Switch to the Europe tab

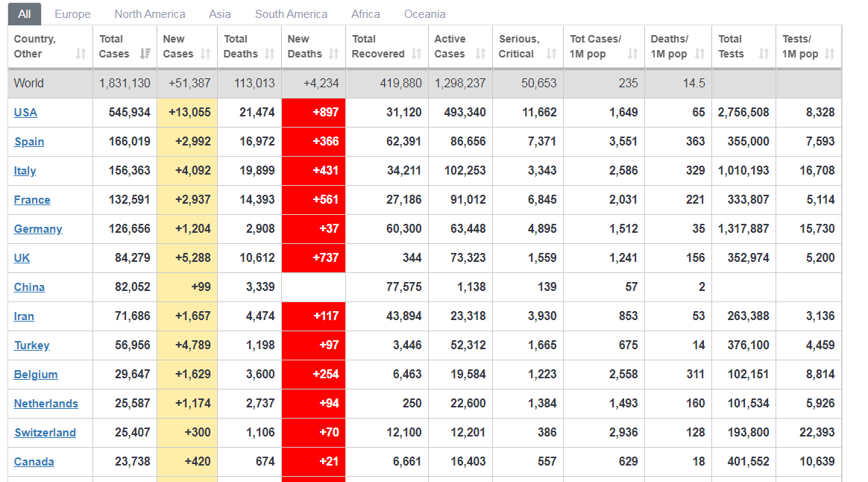72,14
